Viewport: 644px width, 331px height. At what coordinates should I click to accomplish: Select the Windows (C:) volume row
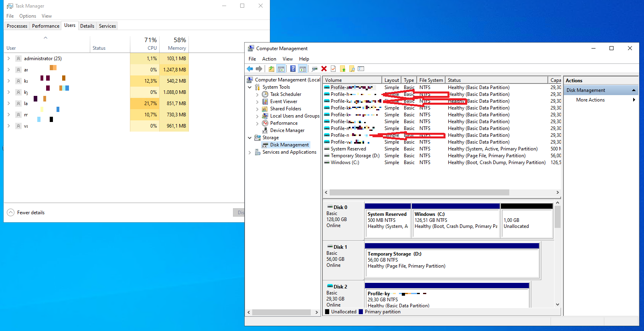coord(442,162)
